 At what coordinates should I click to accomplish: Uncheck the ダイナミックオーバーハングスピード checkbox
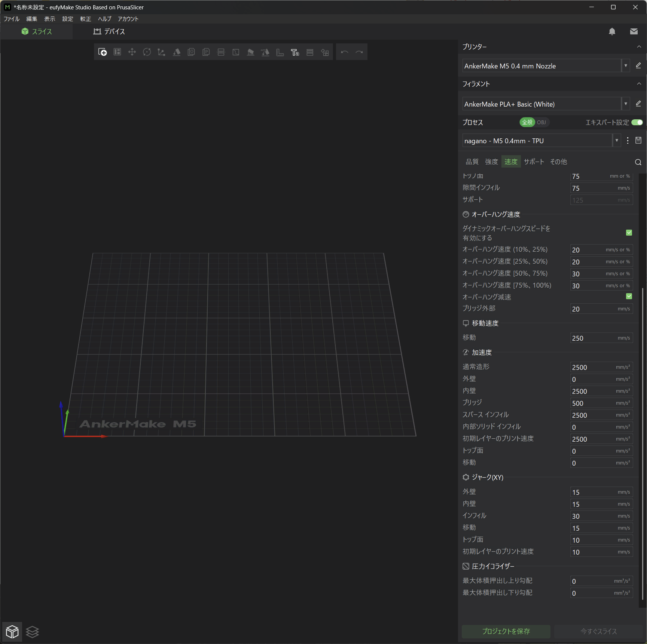629,233
